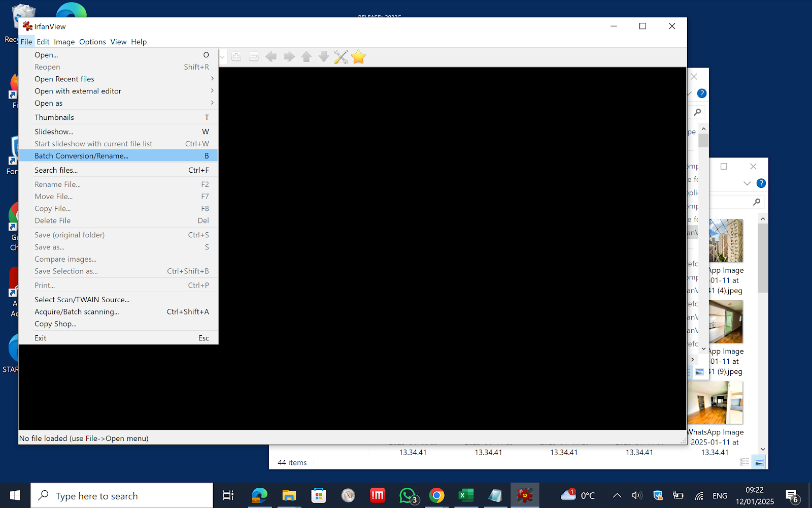Select Select Scan/TWAIN Source... entry

[x=119, y=300]
